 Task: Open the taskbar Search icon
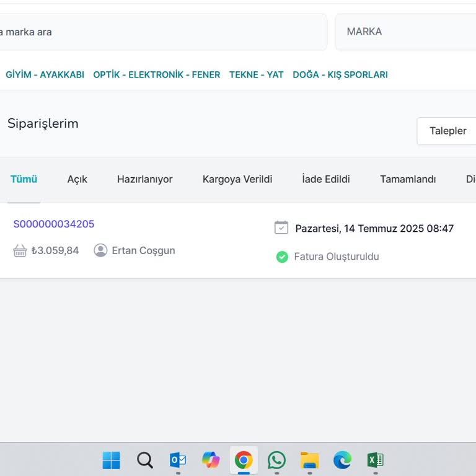(145, 460)
